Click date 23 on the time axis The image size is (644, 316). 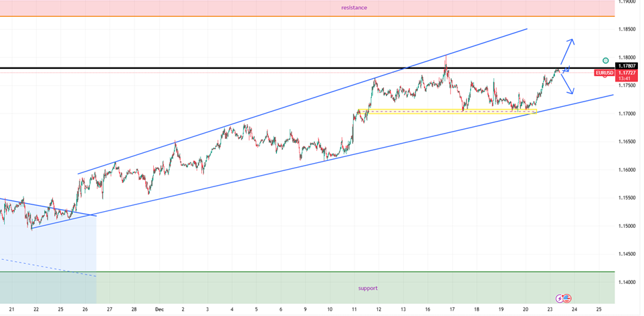(550, 310)
